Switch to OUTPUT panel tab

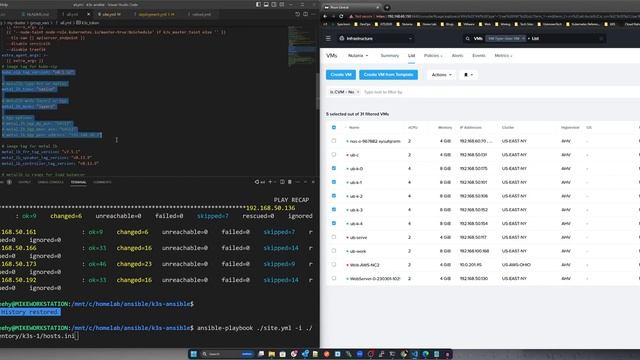24,182
